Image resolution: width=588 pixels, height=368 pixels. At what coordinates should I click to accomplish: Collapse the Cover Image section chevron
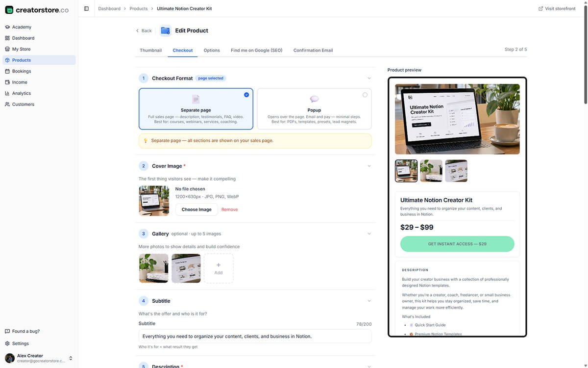(369, 166)
